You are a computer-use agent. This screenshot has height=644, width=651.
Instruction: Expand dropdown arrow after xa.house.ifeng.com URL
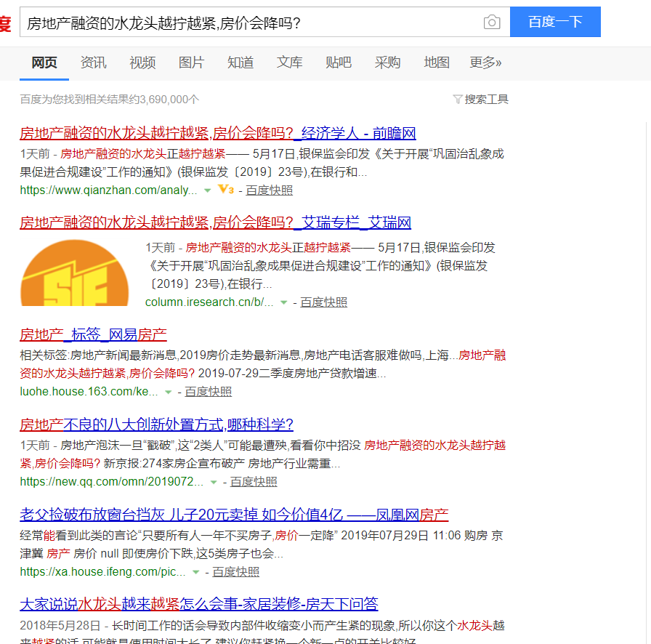click(x=195, y=572)
